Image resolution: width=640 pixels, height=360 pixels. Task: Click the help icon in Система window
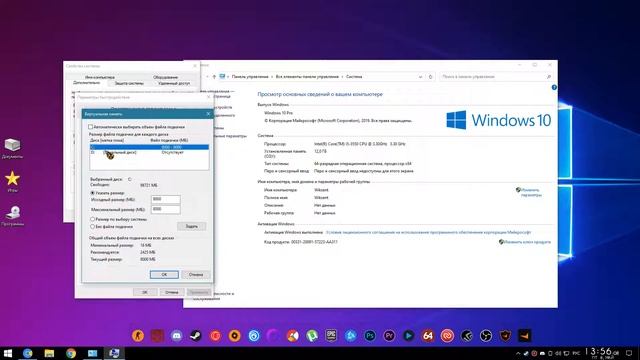(x=554, y=87)
